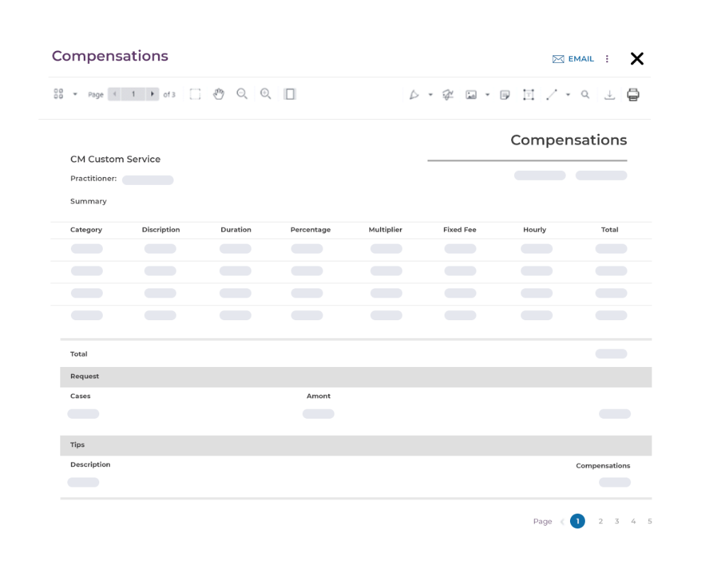This screenshot has height=588, width=709.
Task: Download the compensations report
Action: (609, 95)
